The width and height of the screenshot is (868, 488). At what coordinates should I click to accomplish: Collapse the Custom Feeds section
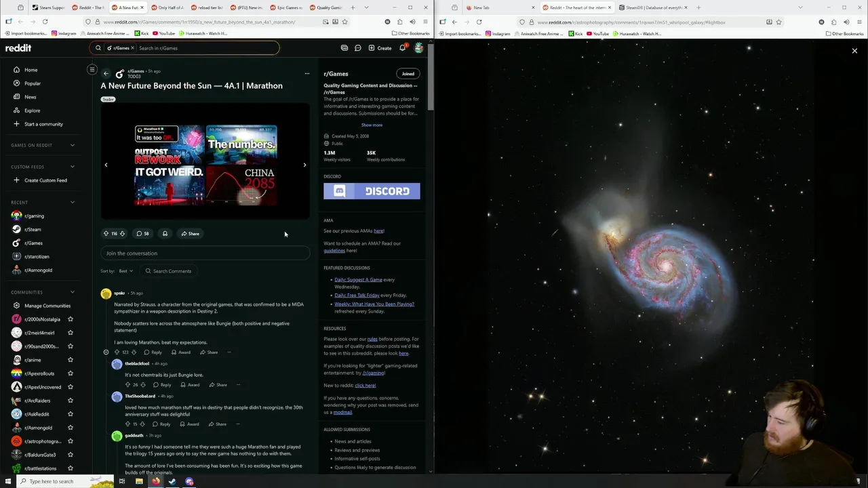(73, 167)
